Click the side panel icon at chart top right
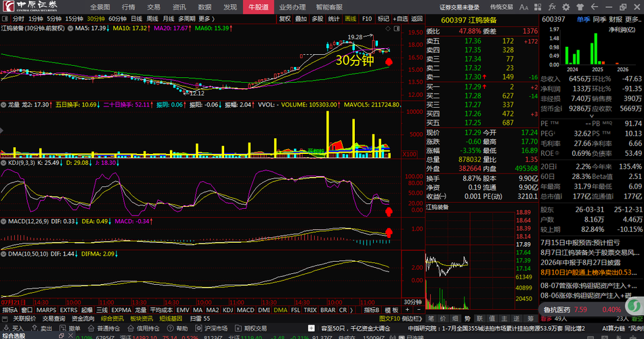Viewport: 644px width, 339px height. tap(397, 28)
